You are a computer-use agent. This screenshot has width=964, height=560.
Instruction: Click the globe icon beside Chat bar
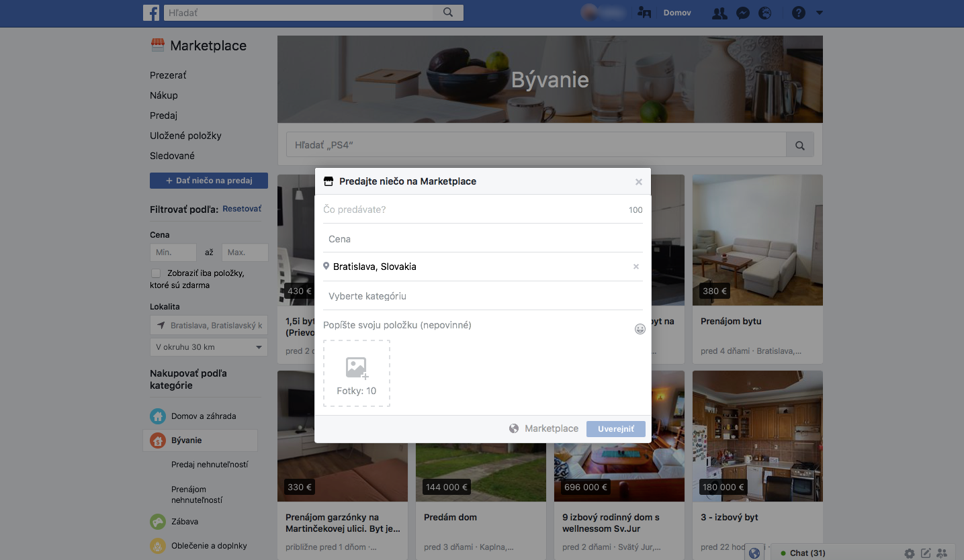(754, 553)
